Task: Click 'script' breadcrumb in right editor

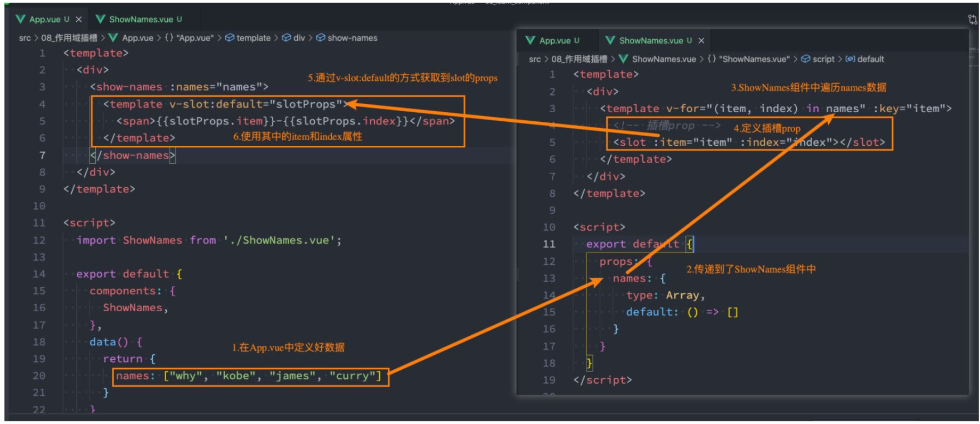Action: [x=823, y=59]
